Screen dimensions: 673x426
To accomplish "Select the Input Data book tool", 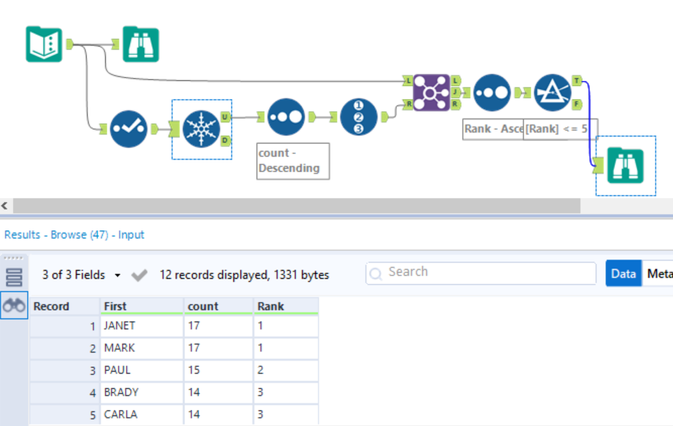I will [x=44, y=44].
